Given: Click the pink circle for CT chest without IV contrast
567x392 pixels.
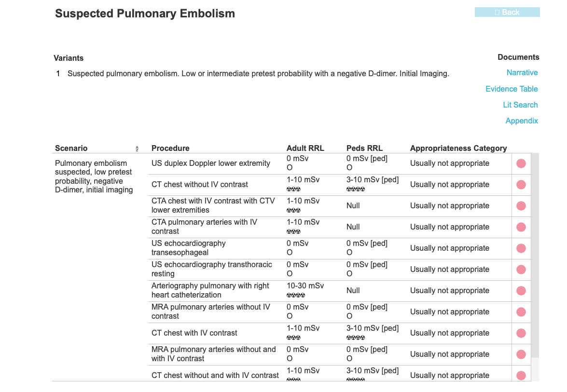Looking at the screenshot, I should click(x=521, y=185).
